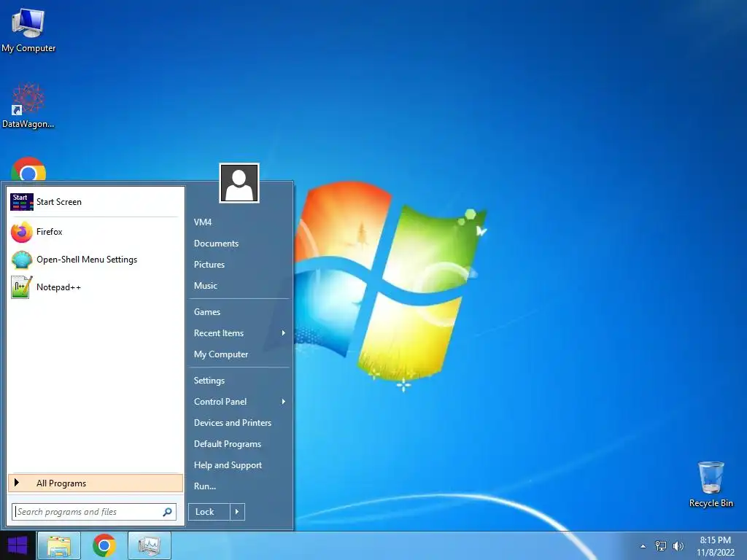747x560 pixels.
Task: Launch Firefox from the start menu
Action: [95, 232]
